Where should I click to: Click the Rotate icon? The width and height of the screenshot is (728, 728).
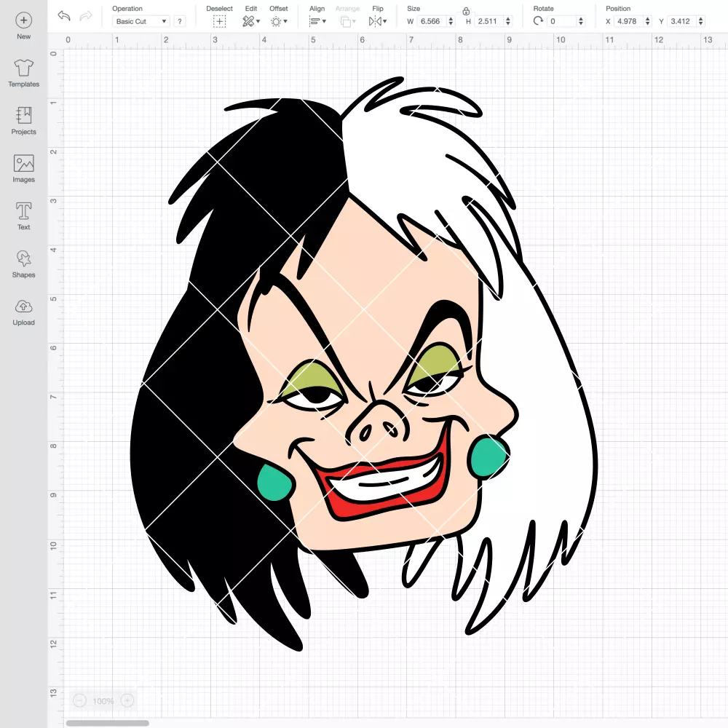point(538,21)
